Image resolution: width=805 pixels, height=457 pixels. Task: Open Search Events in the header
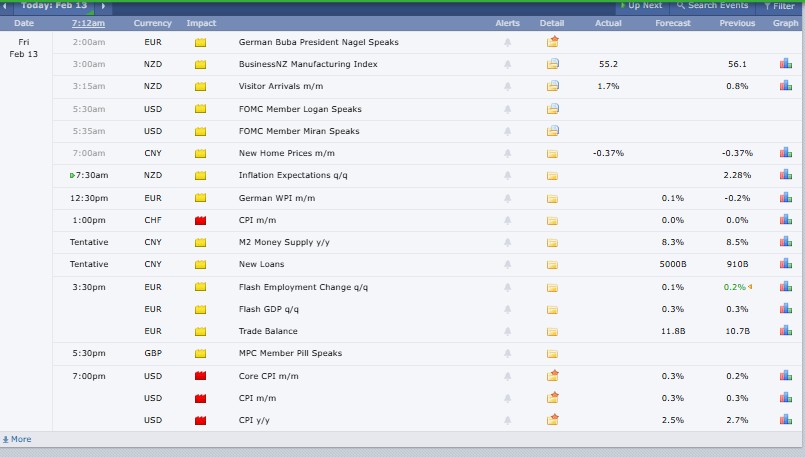[715, 6]
